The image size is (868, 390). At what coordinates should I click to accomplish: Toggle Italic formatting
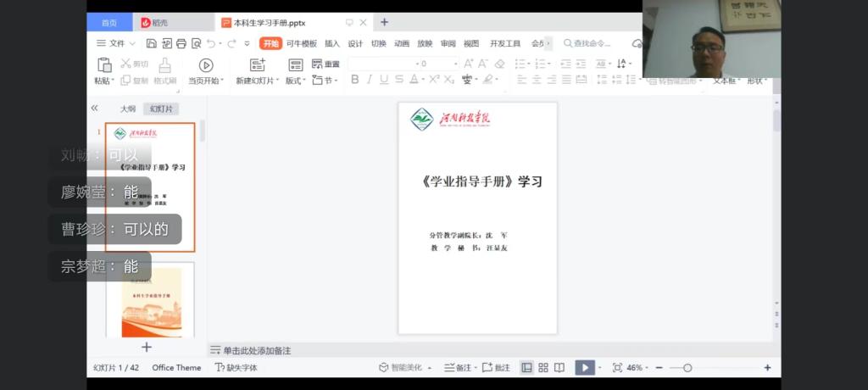[370, 80]
